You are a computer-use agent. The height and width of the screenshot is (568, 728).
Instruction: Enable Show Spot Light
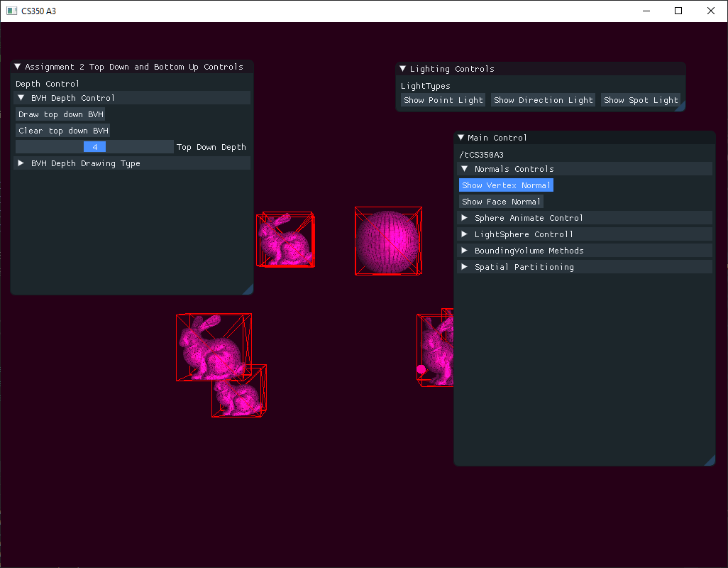coord(641,100)
